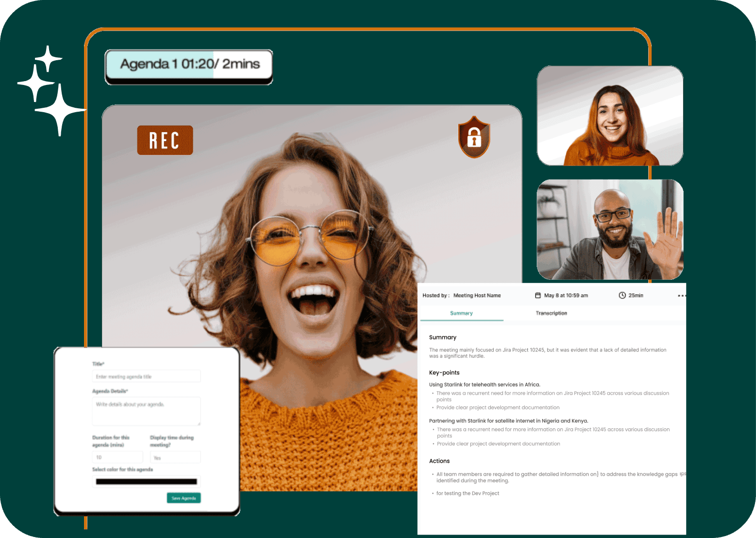Click the REC recording indicator badge

165,140
